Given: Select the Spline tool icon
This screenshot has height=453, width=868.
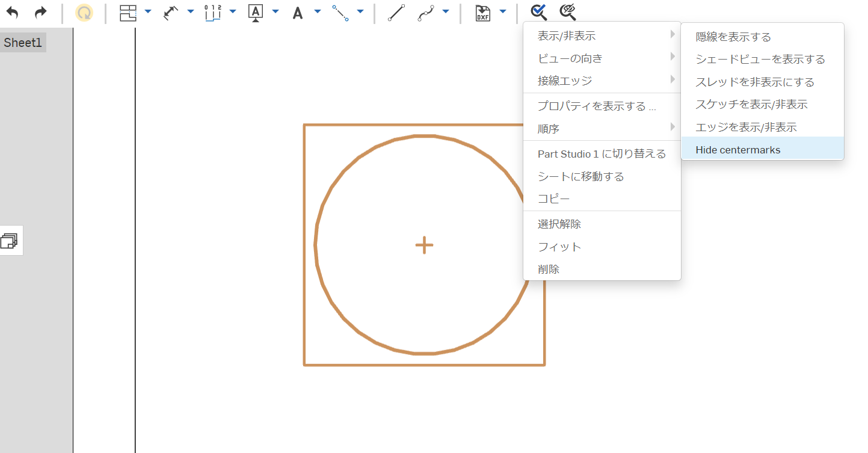Looking at the screenshot, I should (426, 13).
